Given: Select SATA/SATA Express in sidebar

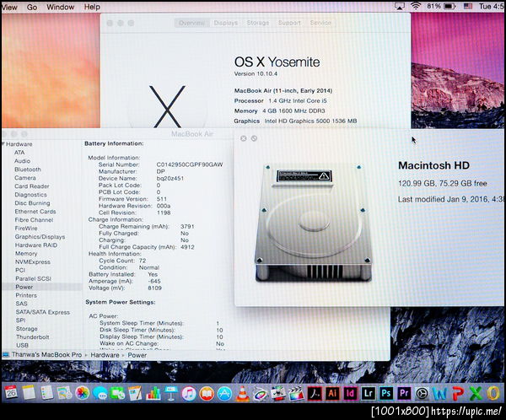Looking at the screenshot, I should click(x=43, y=312).
